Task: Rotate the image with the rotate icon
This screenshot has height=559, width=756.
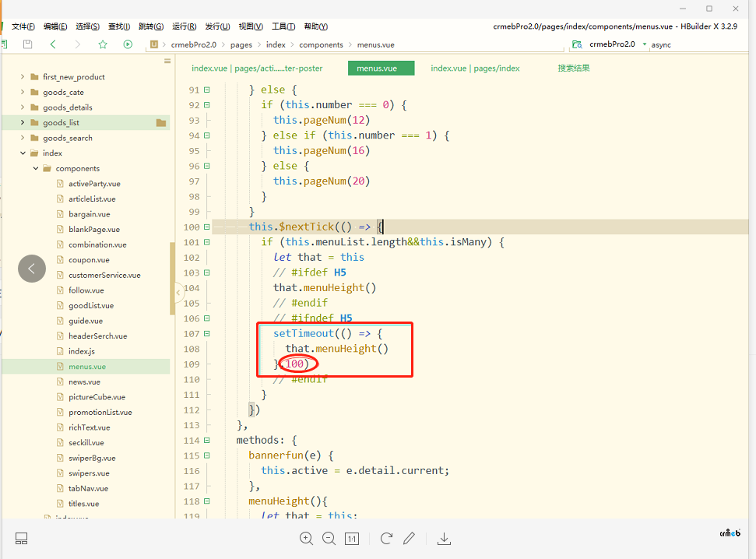Action: point(386,538)
